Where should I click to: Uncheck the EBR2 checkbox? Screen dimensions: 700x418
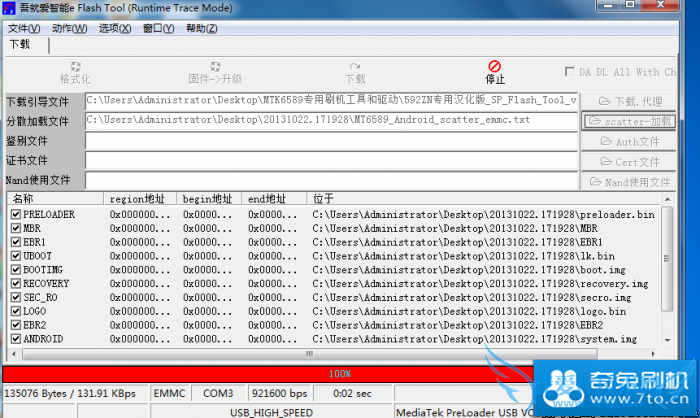16,325
